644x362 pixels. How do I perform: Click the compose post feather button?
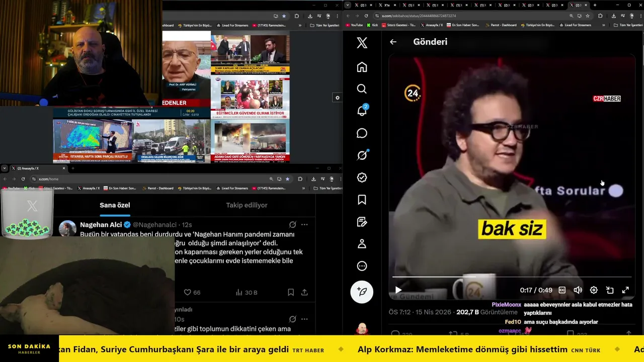point(362,291)
